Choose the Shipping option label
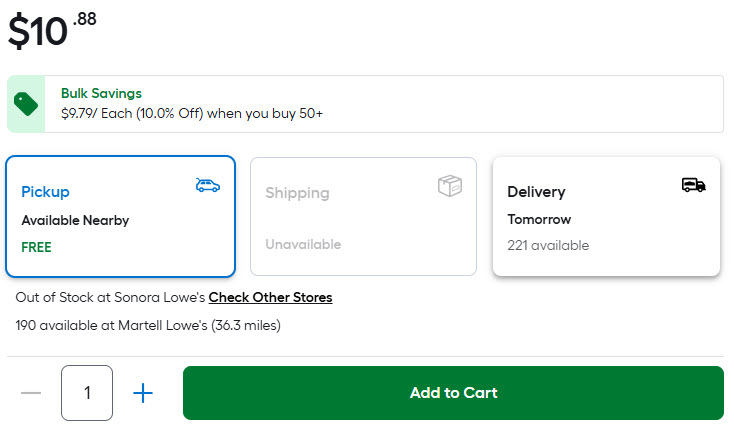734x426 pixels. [x=297, y=193]
